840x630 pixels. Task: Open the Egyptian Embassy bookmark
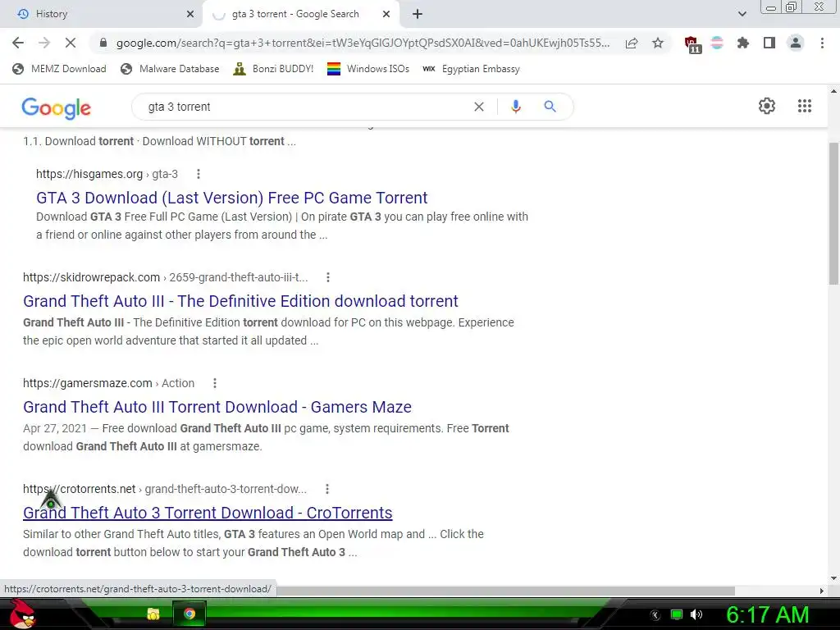472,69
